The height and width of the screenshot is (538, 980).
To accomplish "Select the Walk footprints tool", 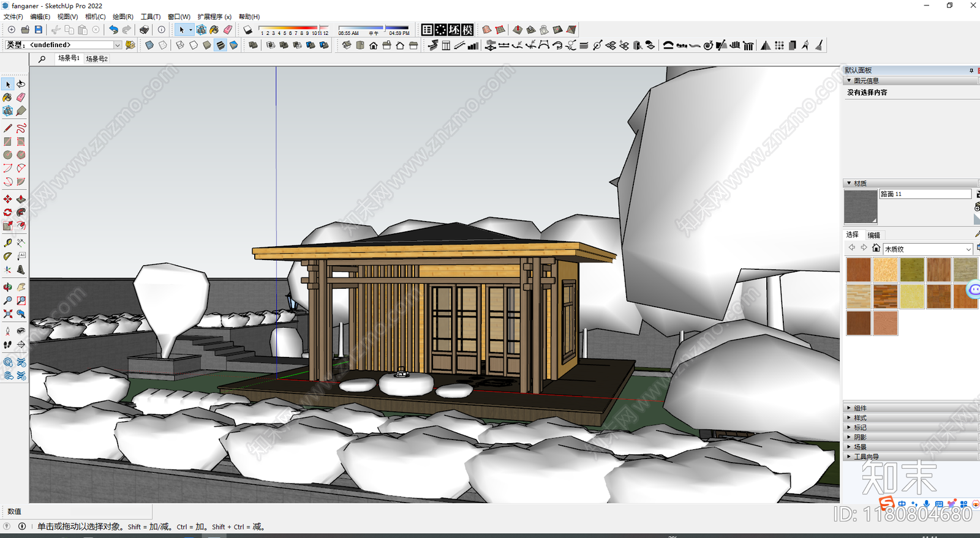I will 8,345.
